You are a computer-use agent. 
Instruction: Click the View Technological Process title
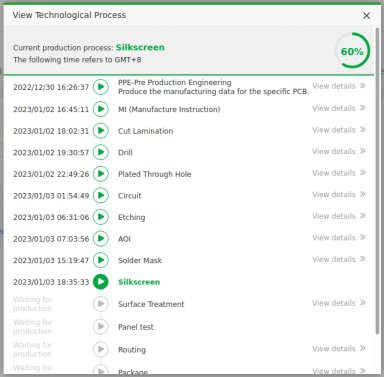69,15
